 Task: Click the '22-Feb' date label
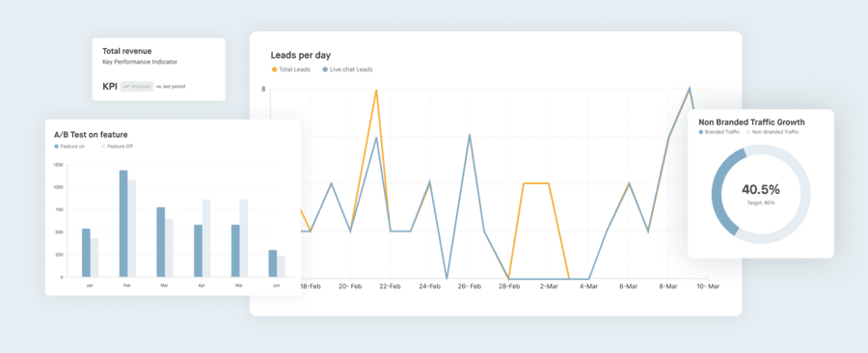point(391,286)
